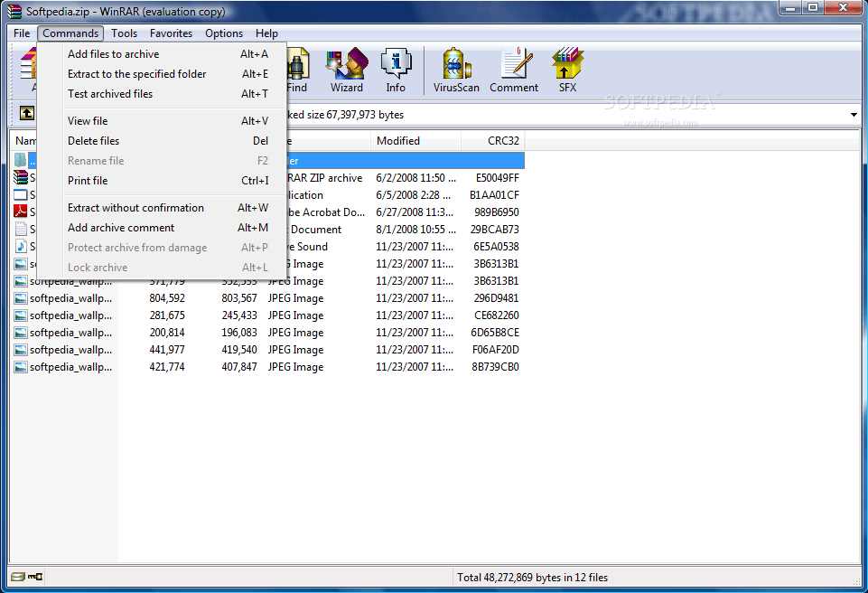Go up one folder level icon
This screenshot has height=593, width=868.
pos(26,114)
